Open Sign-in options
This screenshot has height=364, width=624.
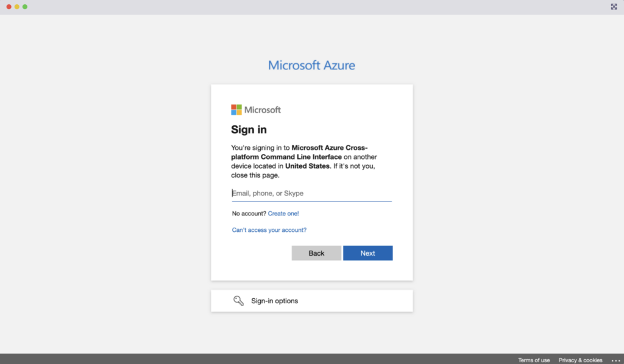tap(311, 301)
